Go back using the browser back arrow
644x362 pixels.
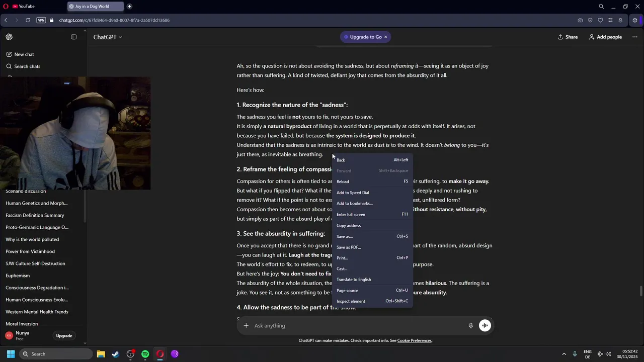click(x=6, y=20)
